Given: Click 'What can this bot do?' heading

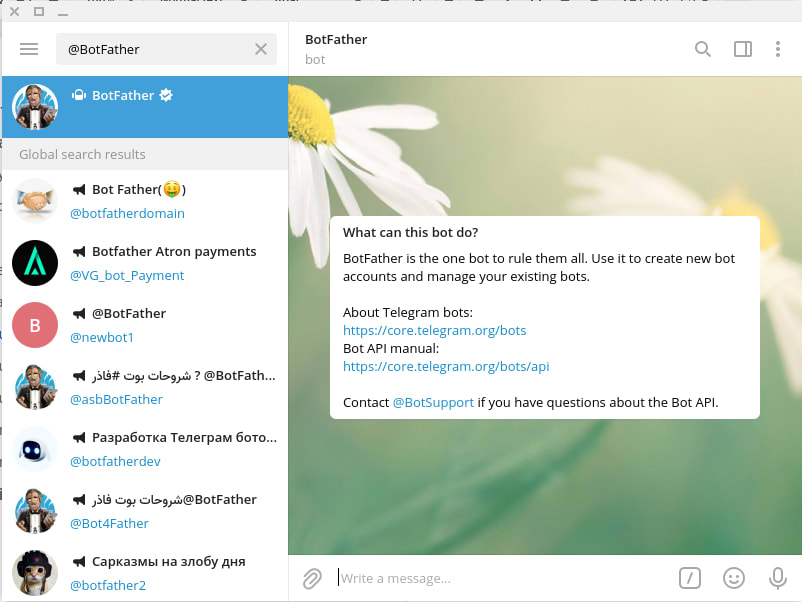Looking at the screenshot, I should 410,232.
